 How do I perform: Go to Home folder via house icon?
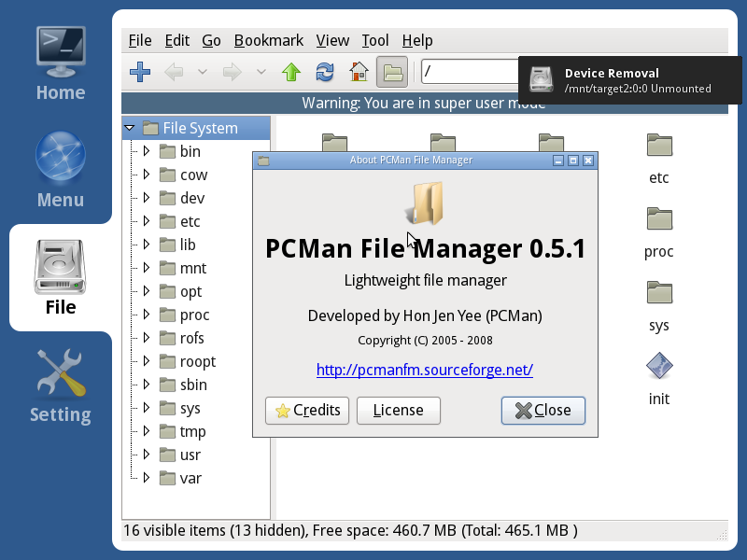pos(359,72)
